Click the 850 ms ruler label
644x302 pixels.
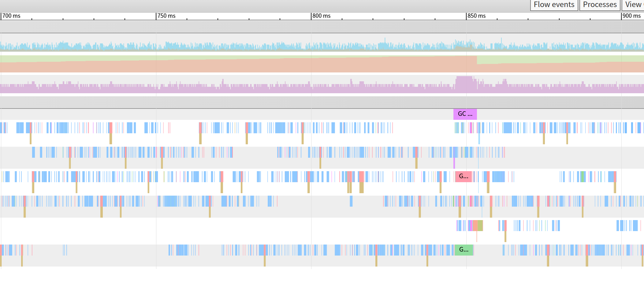point(476,16)
